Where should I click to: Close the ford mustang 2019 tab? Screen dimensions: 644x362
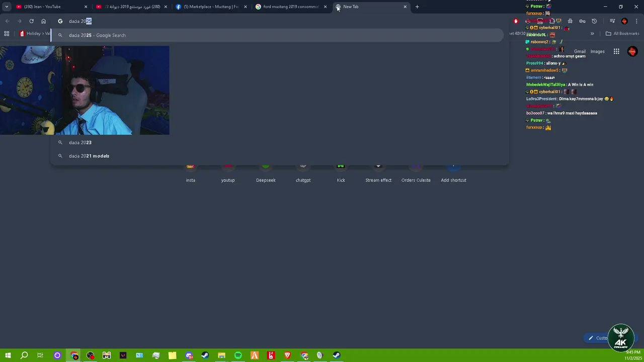point(326,7)
